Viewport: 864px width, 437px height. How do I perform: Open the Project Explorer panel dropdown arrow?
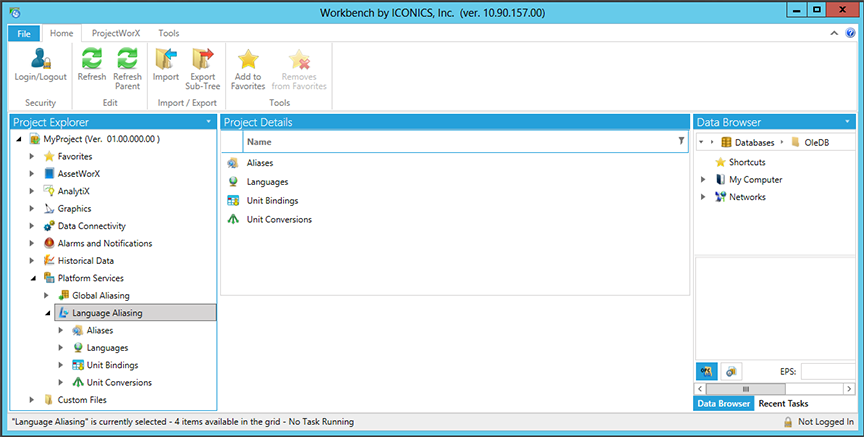pyautogui.click(x=208, y=122)
